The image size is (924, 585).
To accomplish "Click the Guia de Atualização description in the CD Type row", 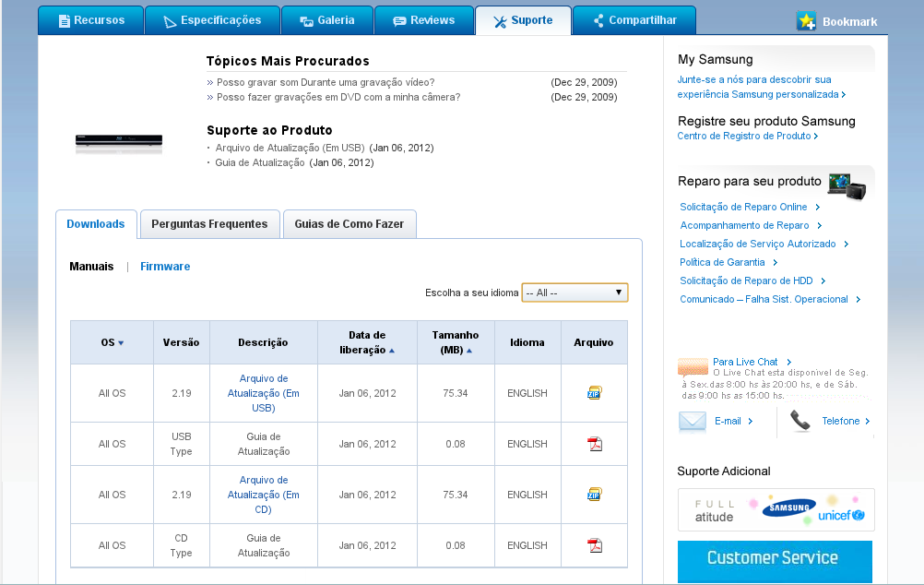I will tap(264, 545).
